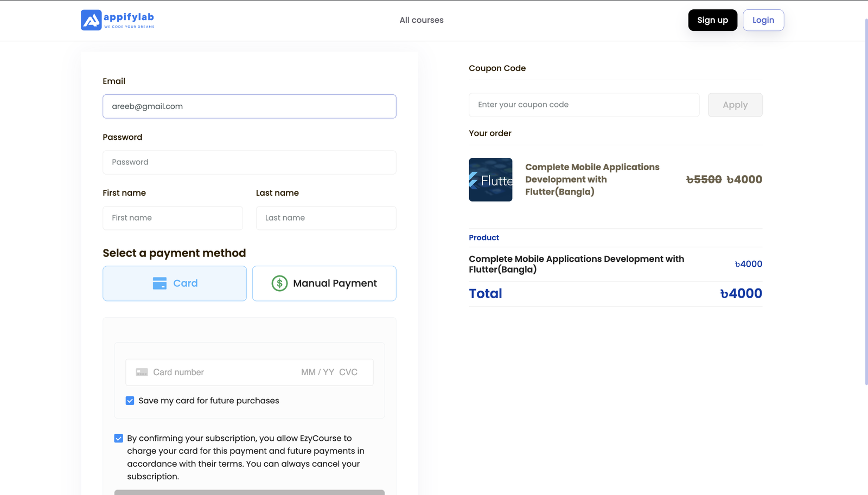
Task: Uncheck Save my card for future purchases
Action: point(130,401)
